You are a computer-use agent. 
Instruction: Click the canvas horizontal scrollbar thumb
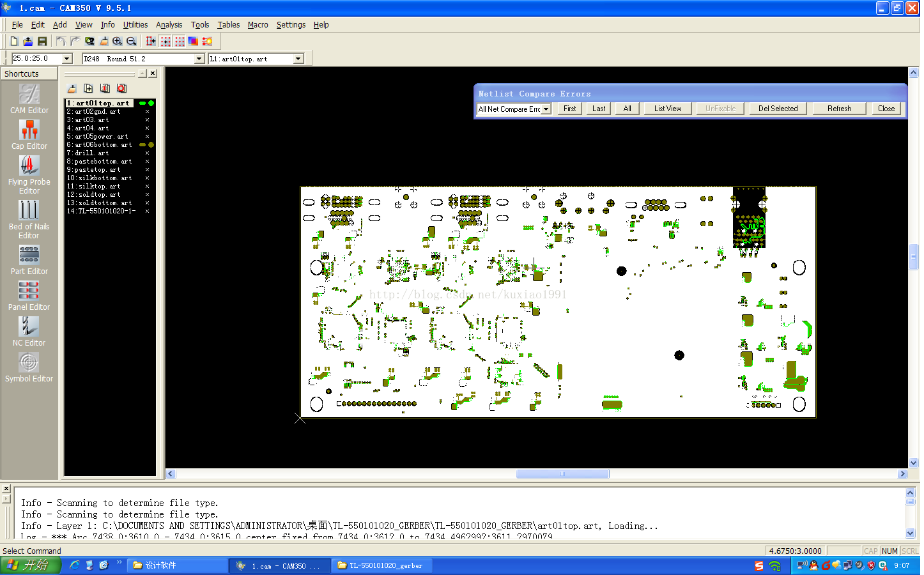pos(562,474)
